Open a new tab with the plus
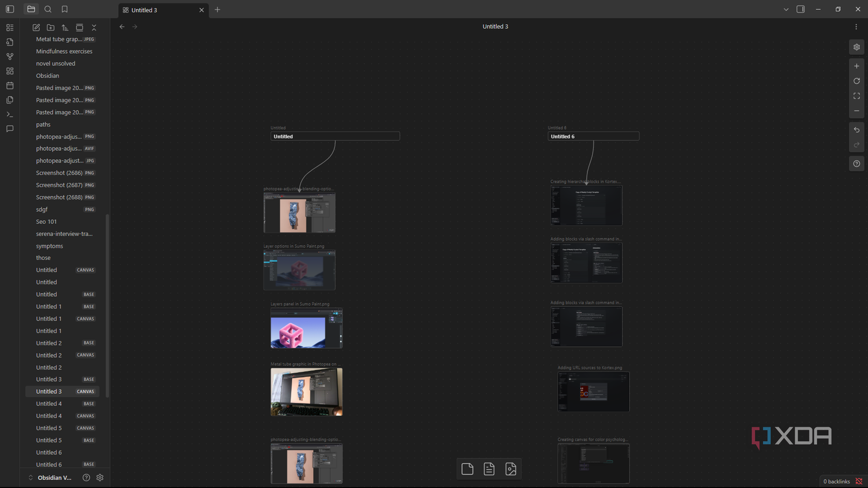The image size is (868, 488). pyautogui.click(x=218, y=10)
